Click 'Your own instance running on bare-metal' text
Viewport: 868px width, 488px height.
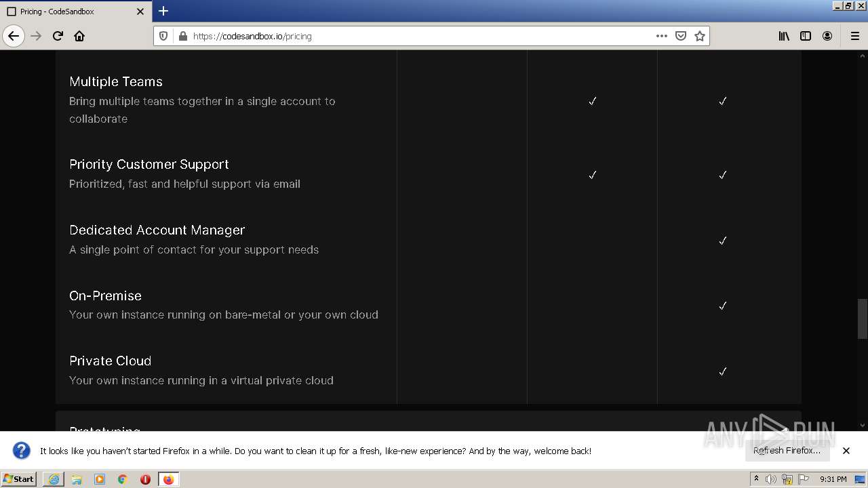(224, 314)
